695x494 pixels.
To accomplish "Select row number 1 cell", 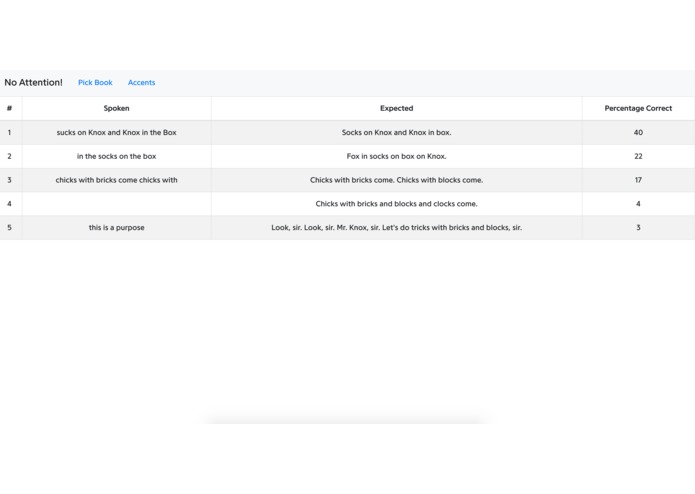I will [x=9, y=132].
